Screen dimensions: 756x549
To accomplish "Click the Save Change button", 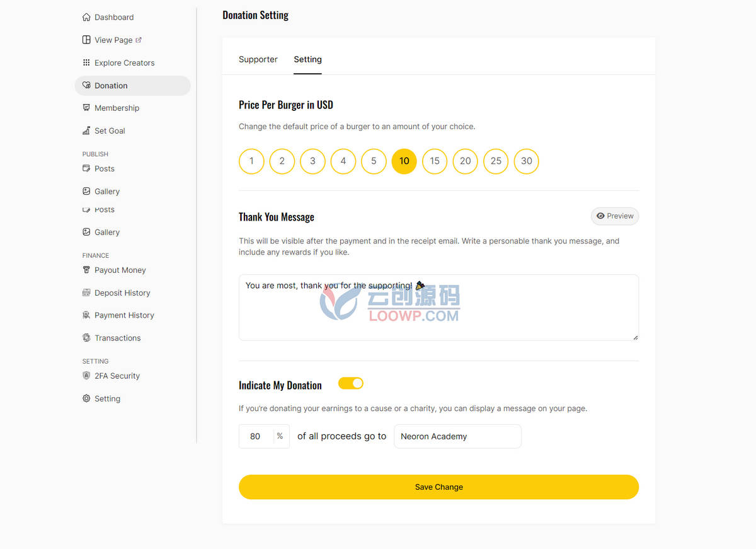I will 438,487.
